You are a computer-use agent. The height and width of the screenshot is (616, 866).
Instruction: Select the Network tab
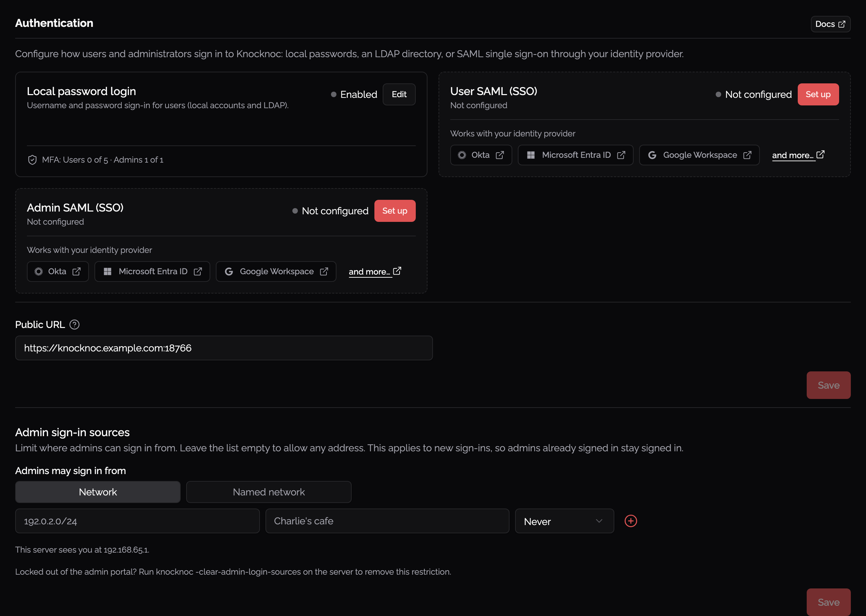point(98,492)
